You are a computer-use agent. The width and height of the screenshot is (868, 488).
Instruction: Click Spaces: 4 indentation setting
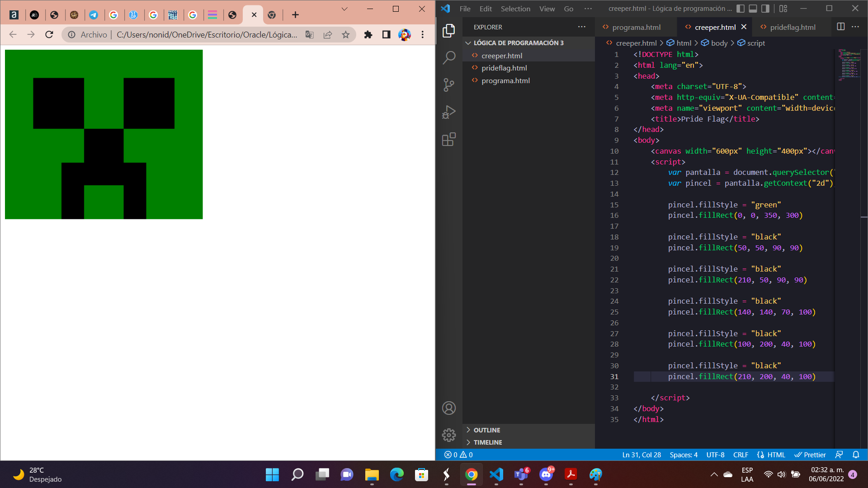pyautogui.click(x=684, y=455)
